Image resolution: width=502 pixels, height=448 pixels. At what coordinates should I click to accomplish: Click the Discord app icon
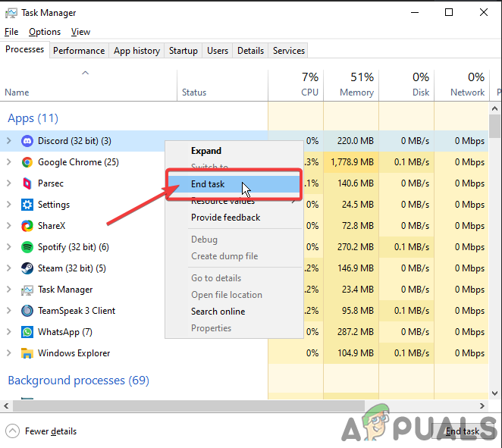(x=27, y=141)
